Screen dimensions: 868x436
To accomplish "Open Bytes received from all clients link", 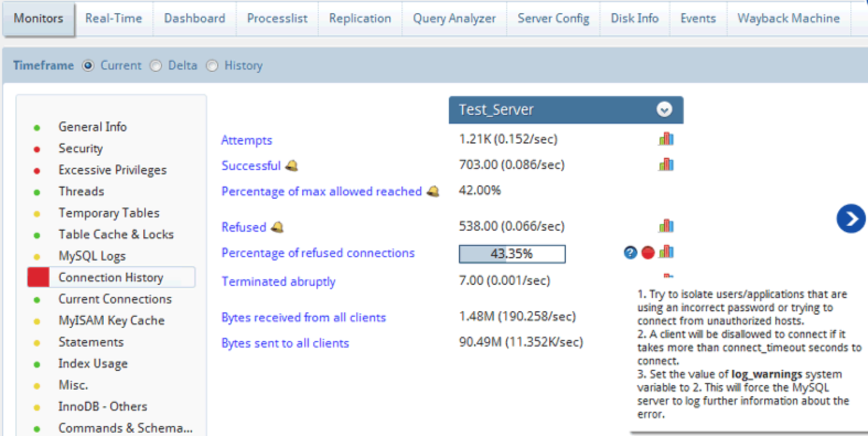I will point(303,317).
